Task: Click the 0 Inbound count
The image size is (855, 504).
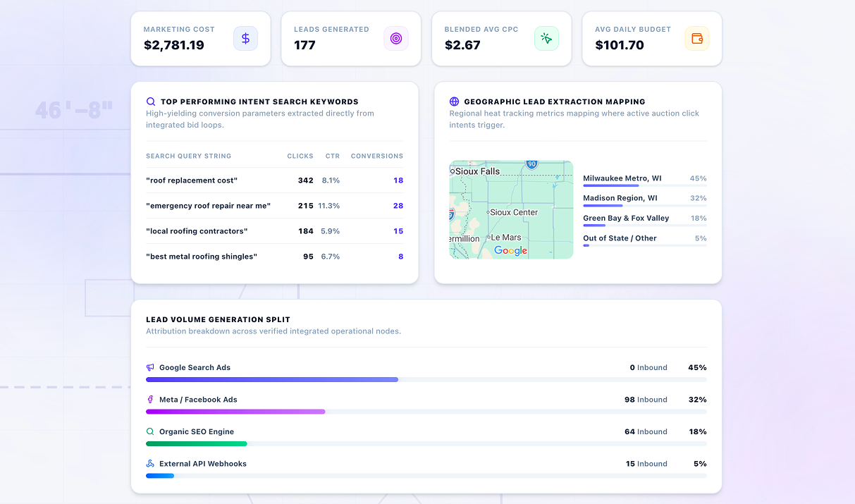Action: pyautogui.click(x=648, y=367)
